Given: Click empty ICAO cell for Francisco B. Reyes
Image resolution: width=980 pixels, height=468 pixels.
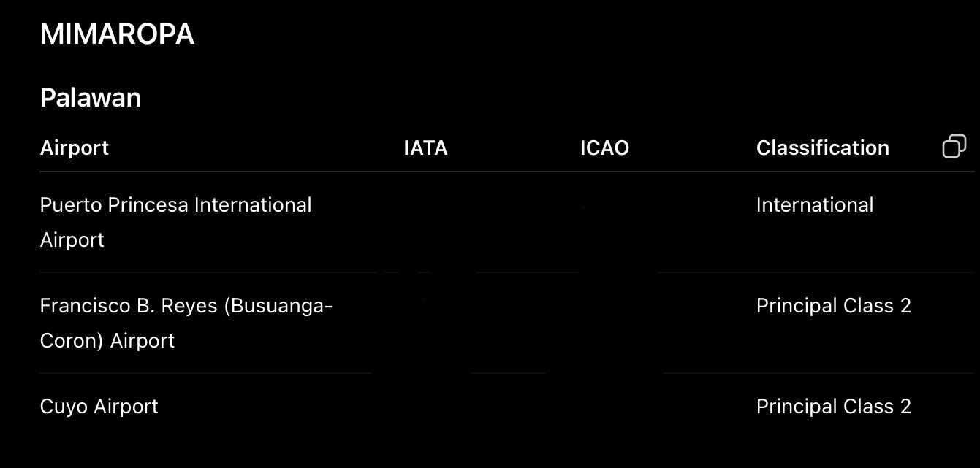Looking at the screenshot, I should 667,323.
